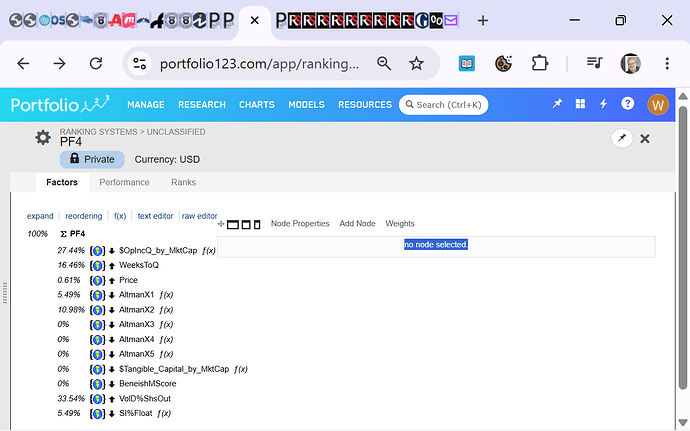Select the wide panel layout icon
690x431 pixels.
point(233,225)
